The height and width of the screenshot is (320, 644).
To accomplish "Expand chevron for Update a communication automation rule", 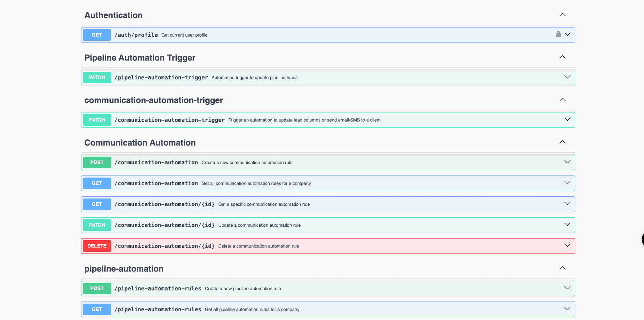I will 567,225.
